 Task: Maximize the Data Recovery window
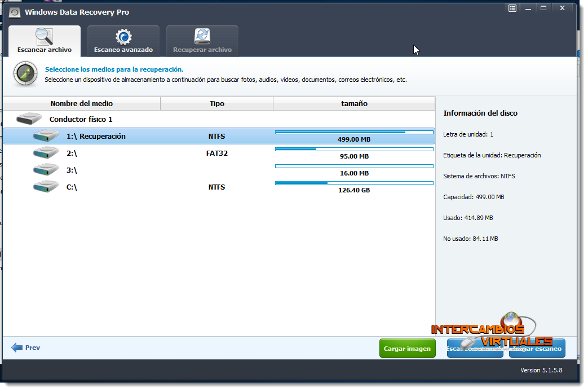(543, 8)
